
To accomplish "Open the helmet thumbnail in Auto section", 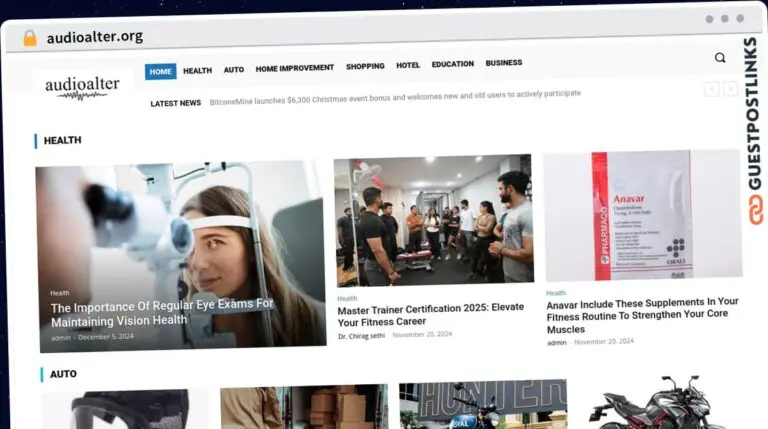I will [125, 409].
